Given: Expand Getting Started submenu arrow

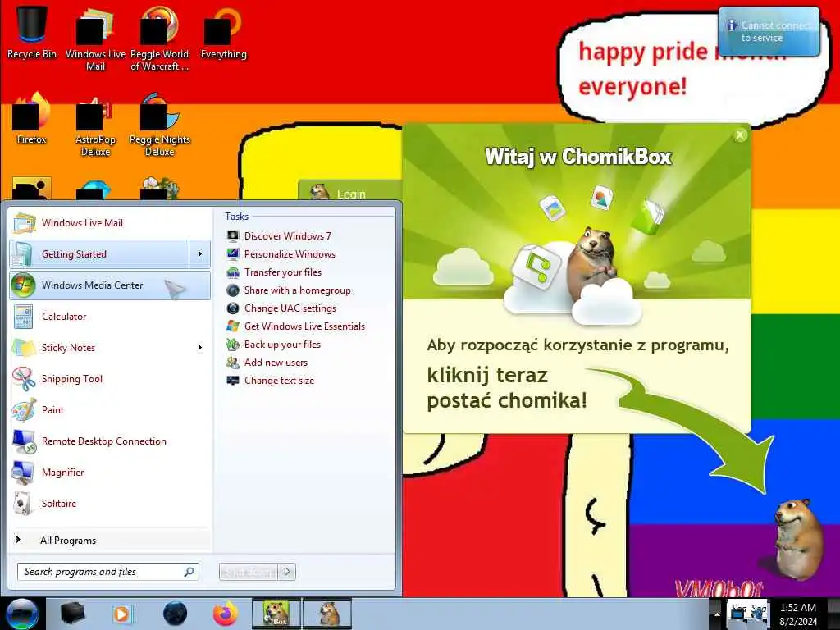Looking at the screenshot, I should tap(200, 254).
